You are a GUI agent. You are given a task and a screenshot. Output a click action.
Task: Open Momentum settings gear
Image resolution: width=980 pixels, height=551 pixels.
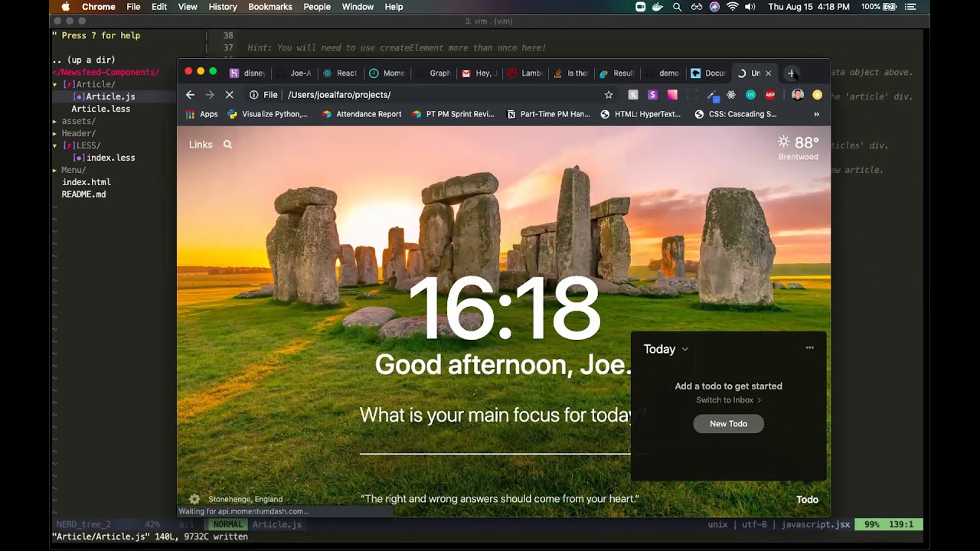[194, 499]
